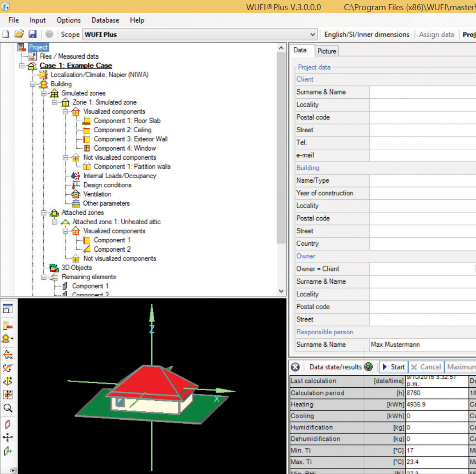This screenshot has width=476, height=474.
Task: Click the tree scroll up arrow
Action: point(281,48)
